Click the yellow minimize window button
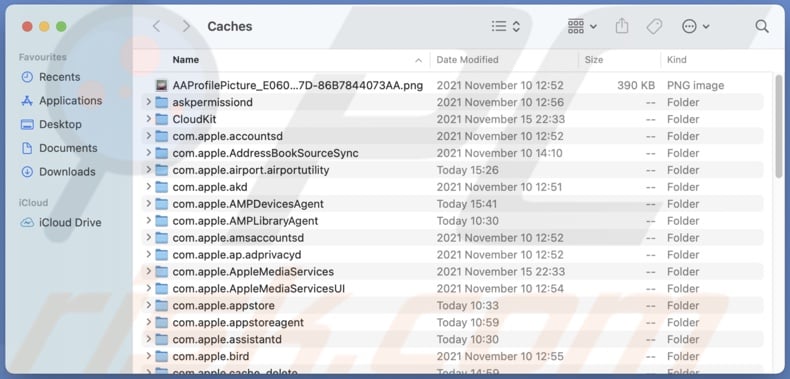Viewport: 790px width, 379px height. 44,26
